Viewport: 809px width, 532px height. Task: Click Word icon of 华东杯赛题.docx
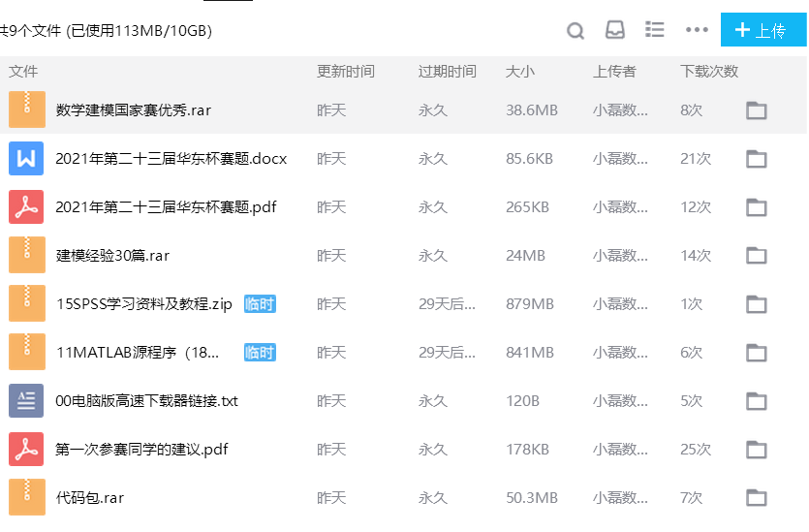[x=26, y=158]
